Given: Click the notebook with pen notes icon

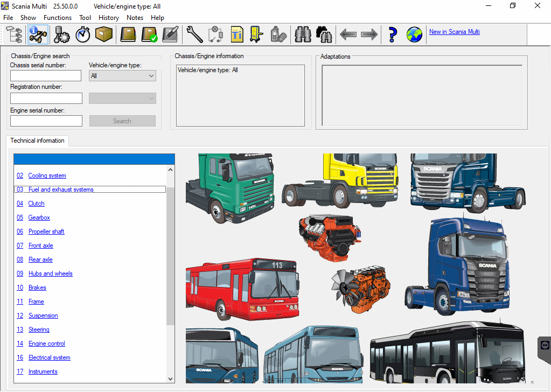Looking at the screenshot, I should [x=170, y=34].
